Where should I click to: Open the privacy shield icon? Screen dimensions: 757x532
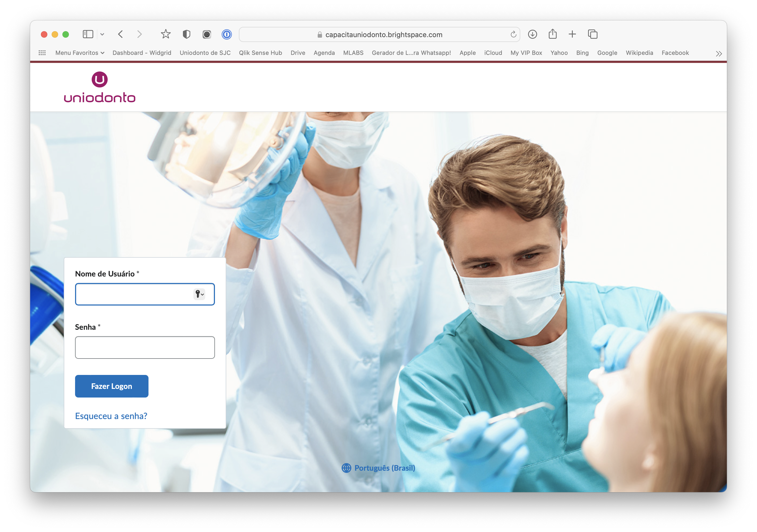pos(187,34)
